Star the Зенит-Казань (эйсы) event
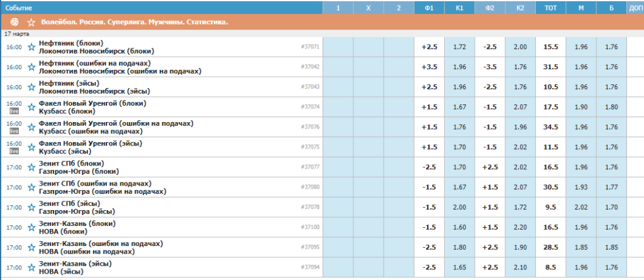Image resolution: width=644 pixels, height=280 pixels. 31,267
